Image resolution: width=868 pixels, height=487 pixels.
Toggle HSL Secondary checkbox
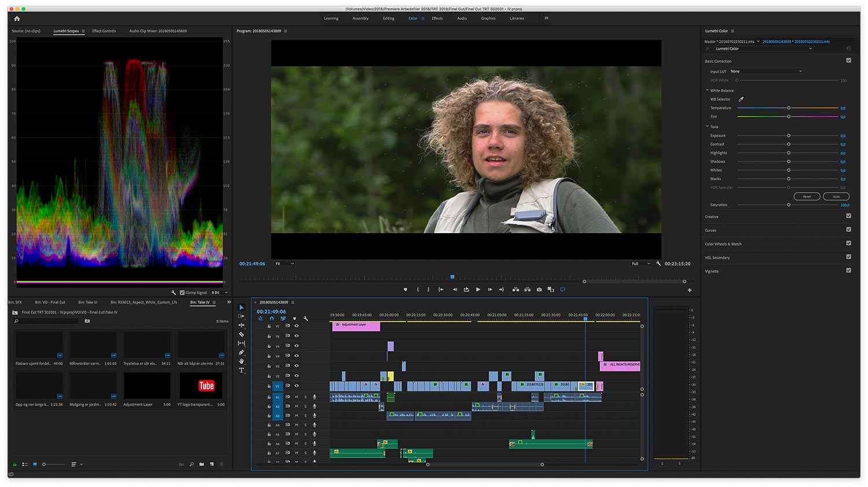pyautogui.click(x=848, y=257)
